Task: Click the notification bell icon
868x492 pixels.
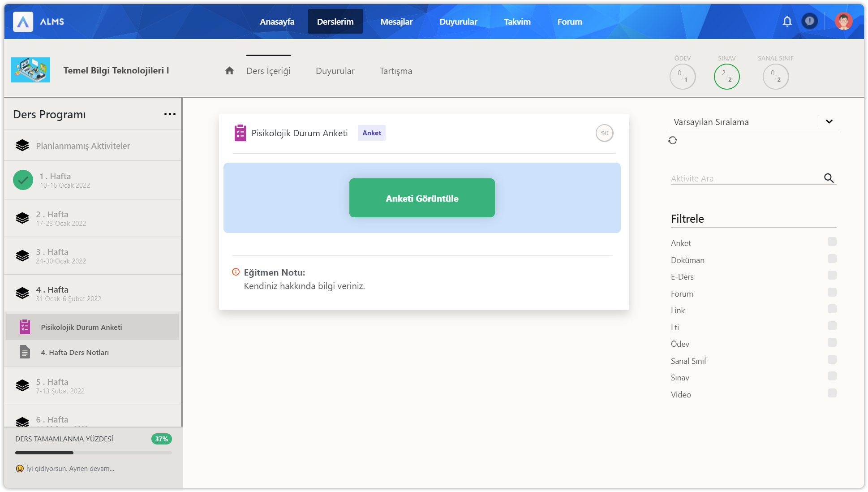Action: [x=787, y=21]
